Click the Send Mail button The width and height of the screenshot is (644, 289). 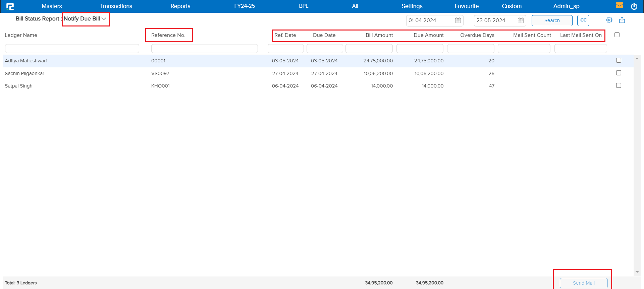pos(583,283)
